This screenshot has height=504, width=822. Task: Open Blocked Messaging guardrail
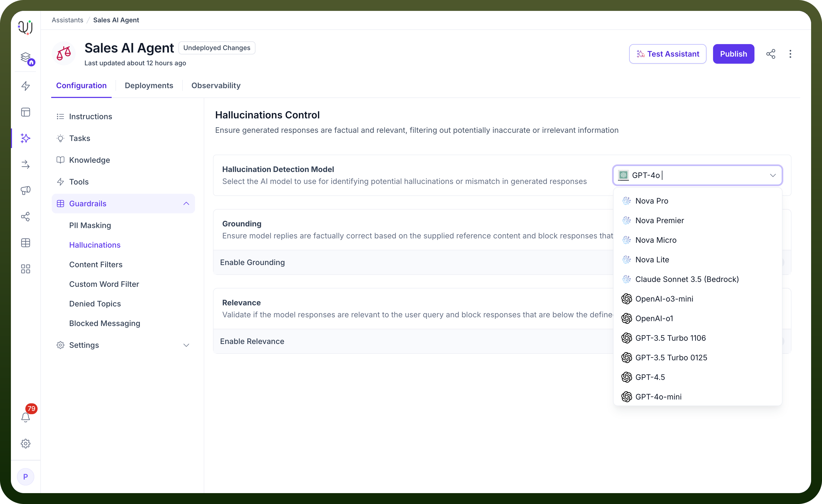click(x=105, y=324)
